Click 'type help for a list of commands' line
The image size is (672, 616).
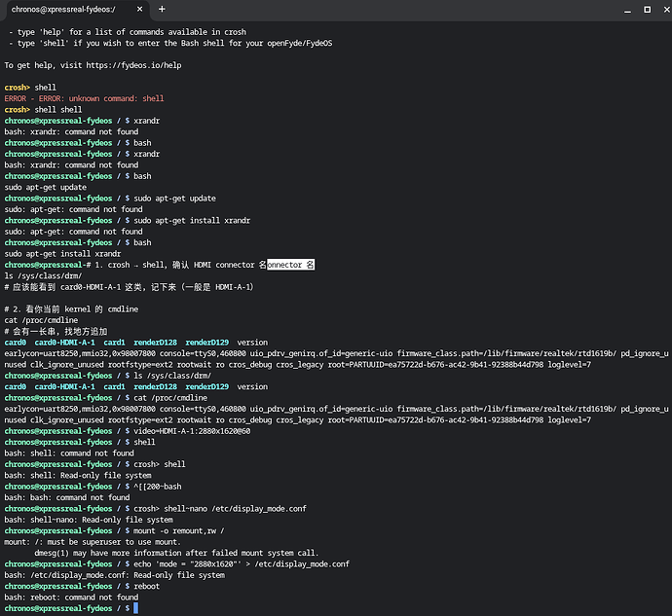click(x=128, y=32)
